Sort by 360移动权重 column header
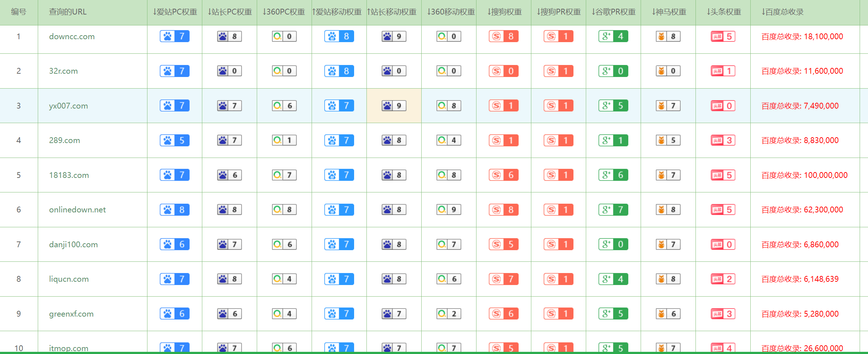The width and height of the screenshot is (868, 354). click(451, 12)
